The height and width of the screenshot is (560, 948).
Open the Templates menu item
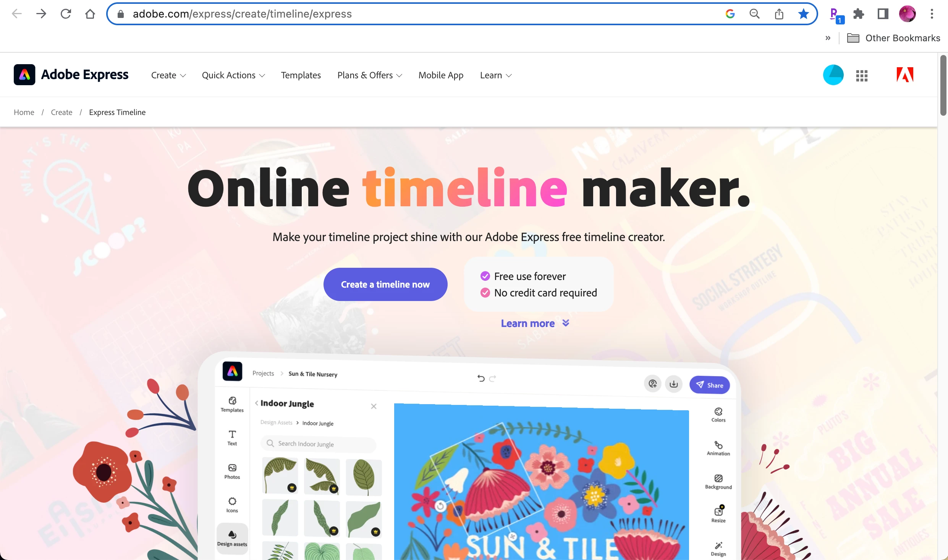click(x=301, y=75)
